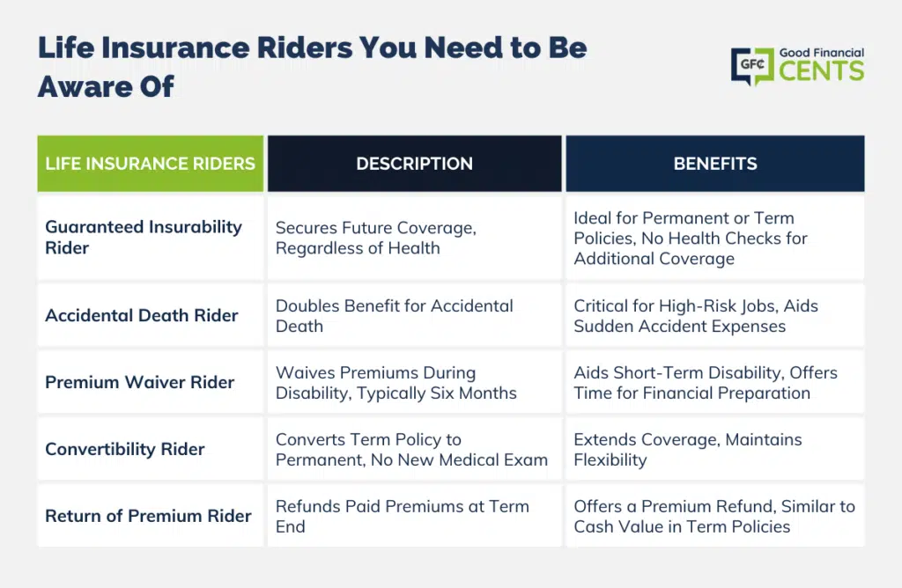Click the 'Extends Coverage, Maintains Flexibility' cell

715,449
